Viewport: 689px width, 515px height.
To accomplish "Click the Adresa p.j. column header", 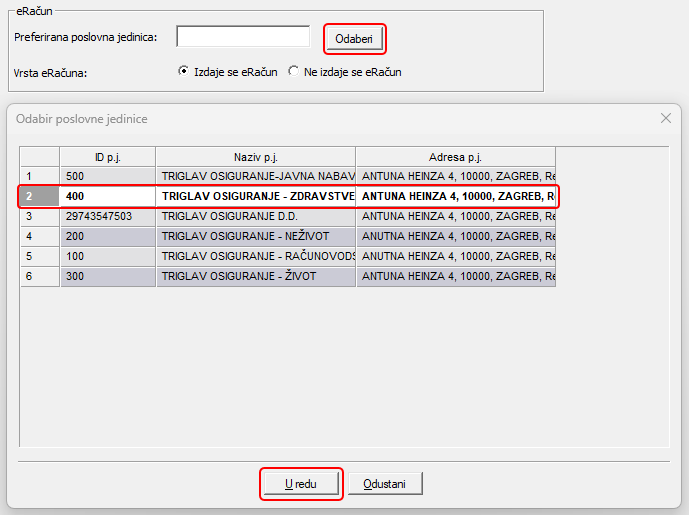I will coord(455,157).
